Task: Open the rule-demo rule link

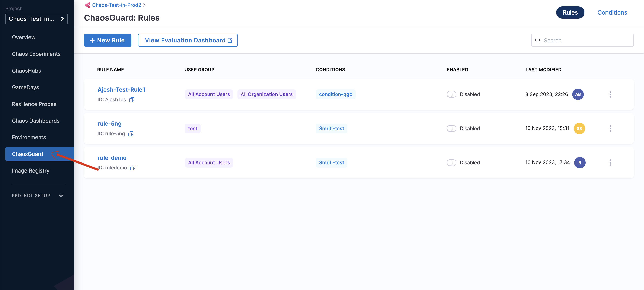Action: pyautogui.click(x=112, y=158)
